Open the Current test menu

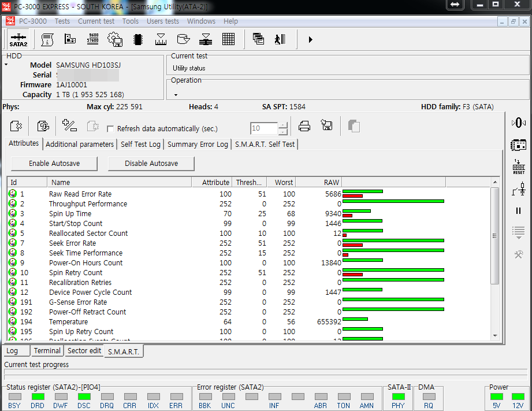pyautogui.click(x=96, y=21)
